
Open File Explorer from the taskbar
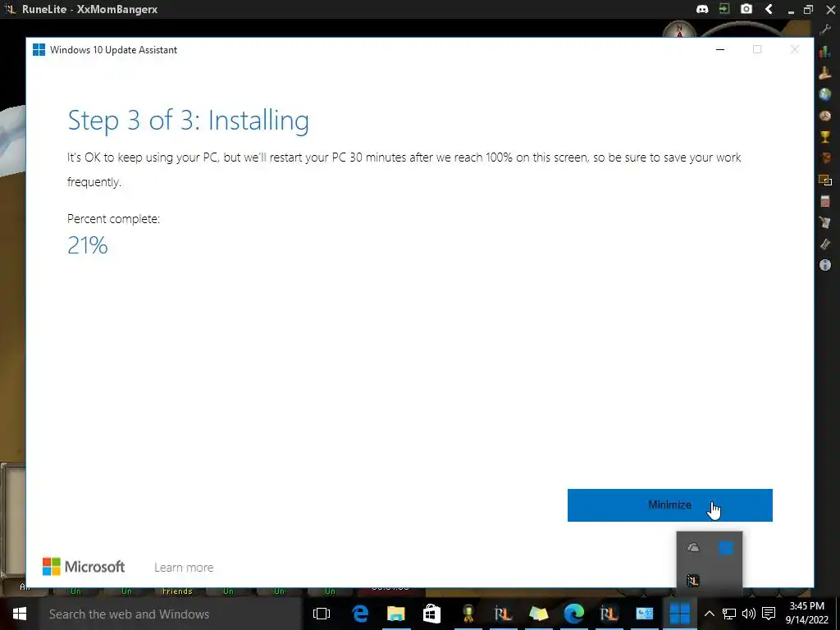pyautogui.click(x=395, y=614)
